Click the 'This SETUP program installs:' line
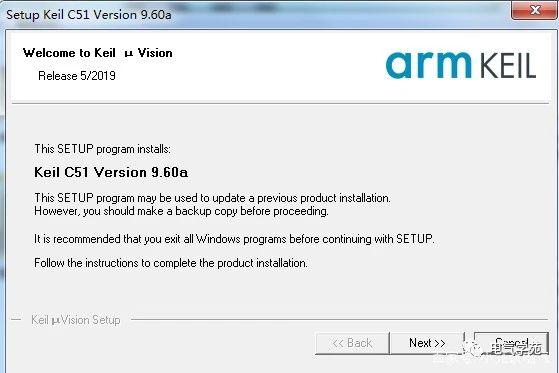 coord(102,149)
